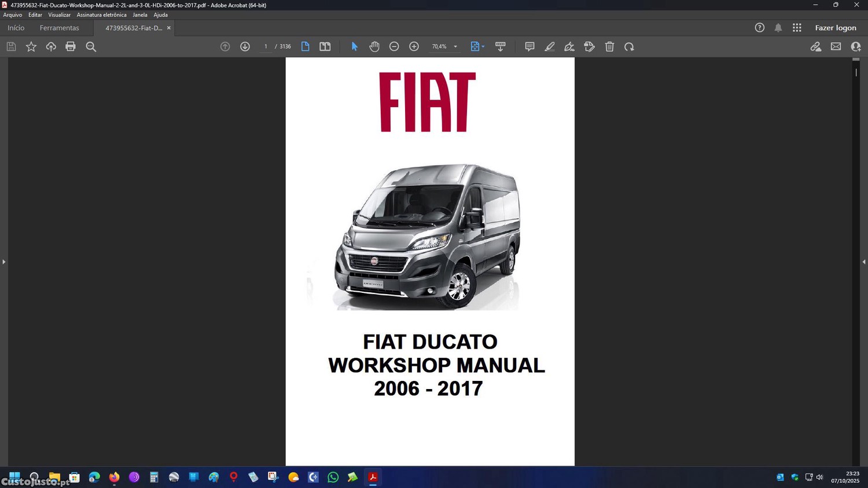Send file by email using envelope icon
The height and width of the screenshot is (488, 868).
[x=836, y=47]
